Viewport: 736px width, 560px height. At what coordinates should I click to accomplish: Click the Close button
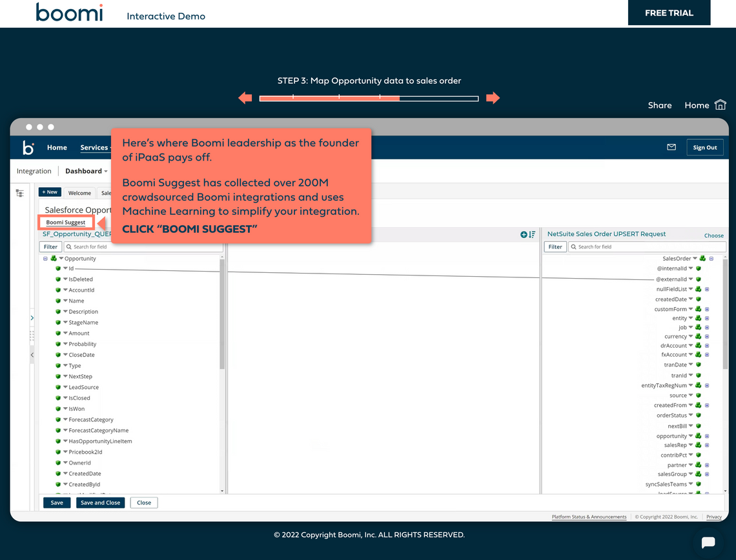click(x=143, y=503)
